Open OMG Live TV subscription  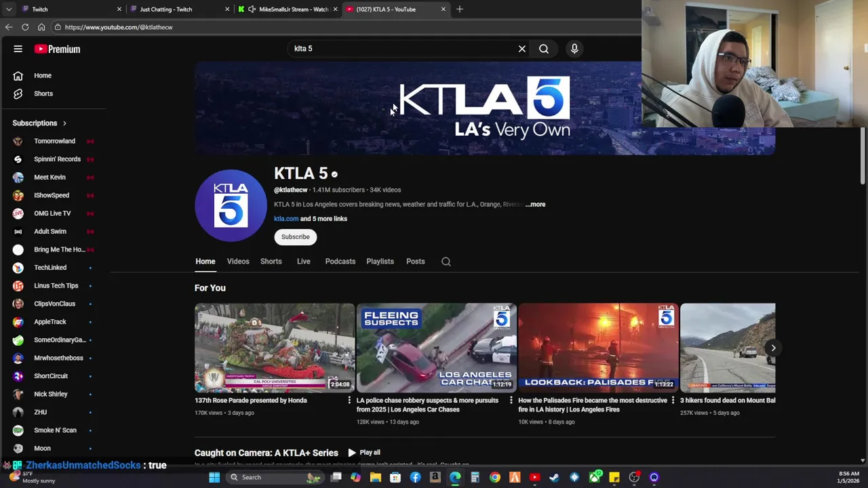53,213
